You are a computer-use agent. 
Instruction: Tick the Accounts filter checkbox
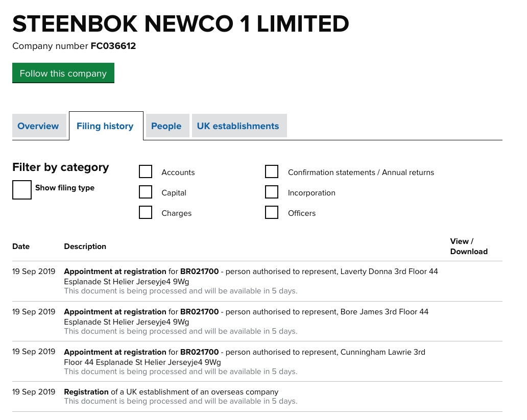(146, 172)
